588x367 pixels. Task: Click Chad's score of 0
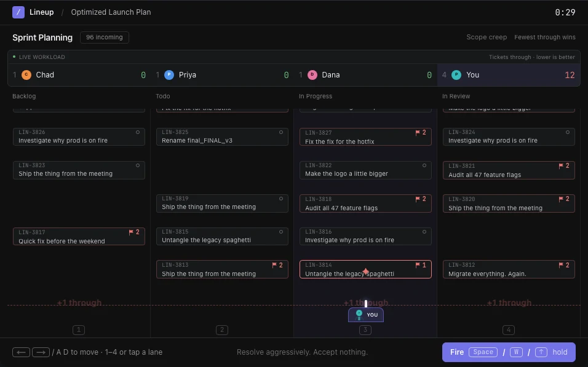(143, 75)
